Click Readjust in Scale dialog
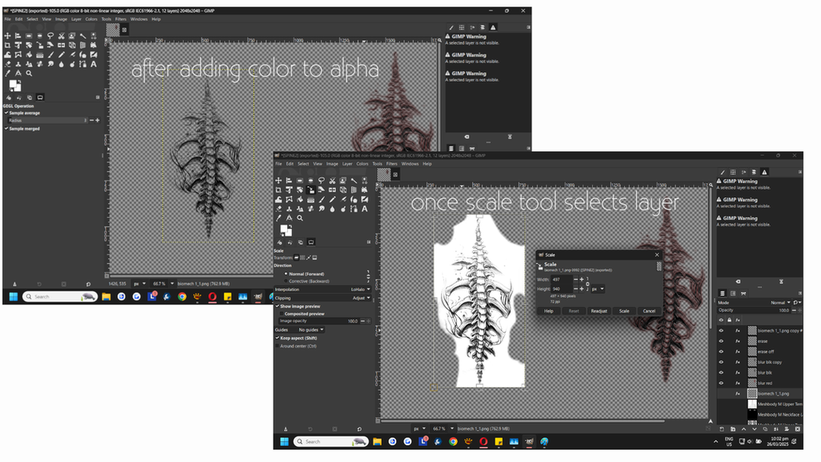This screenshot has width=821, height=462. click(x=599, y=311)
